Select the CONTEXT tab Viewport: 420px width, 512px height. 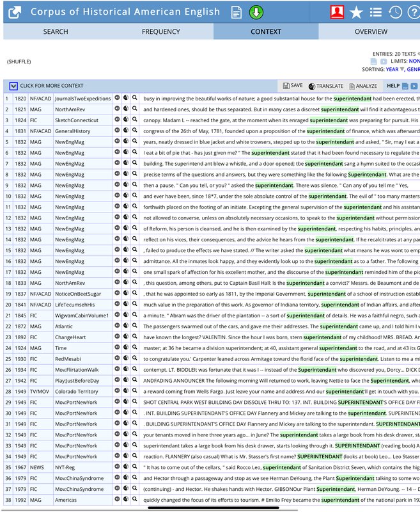pos(266,31)
